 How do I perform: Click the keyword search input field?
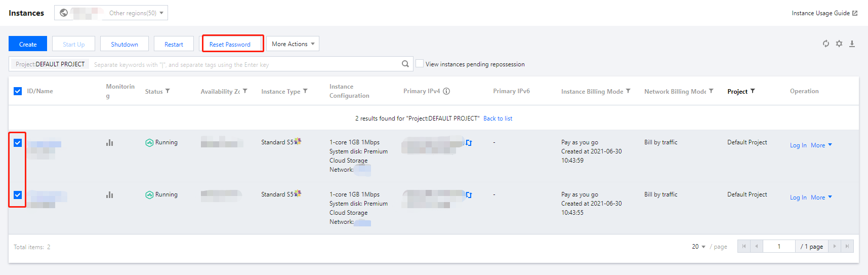243,64
